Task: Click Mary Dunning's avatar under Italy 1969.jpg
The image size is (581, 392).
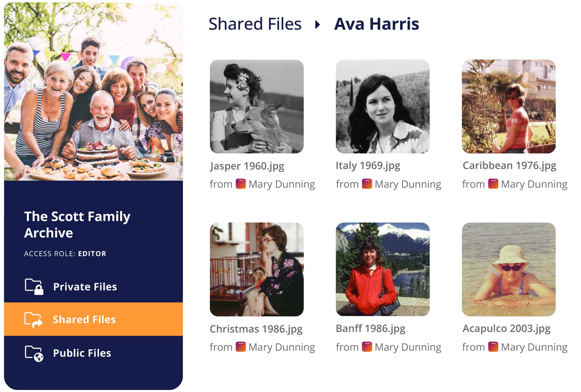Action: pos(367,184)
